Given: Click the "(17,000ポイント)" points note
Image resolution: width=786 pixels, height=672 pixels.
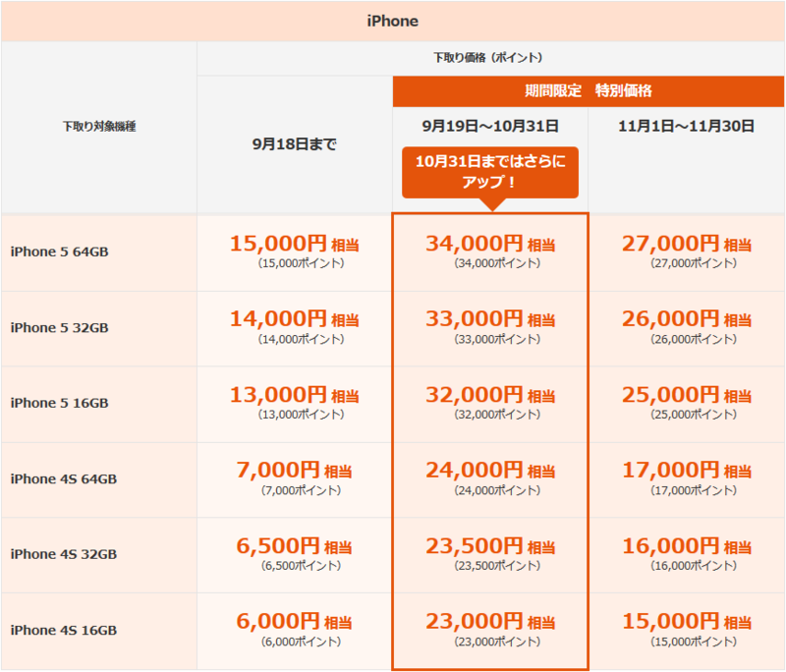Looking at the screenshot, I should [694, 490].
